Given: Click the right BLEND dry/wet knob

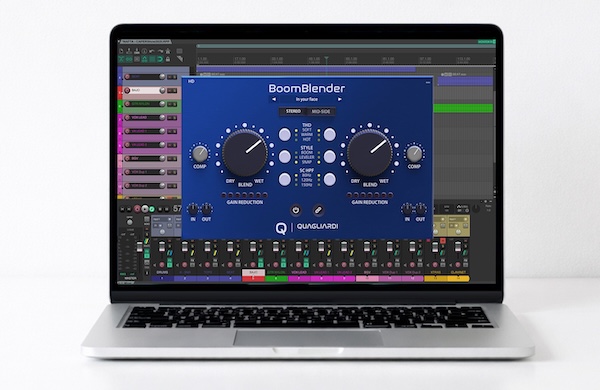Looking at the screenshot, I should pos(370,153).
